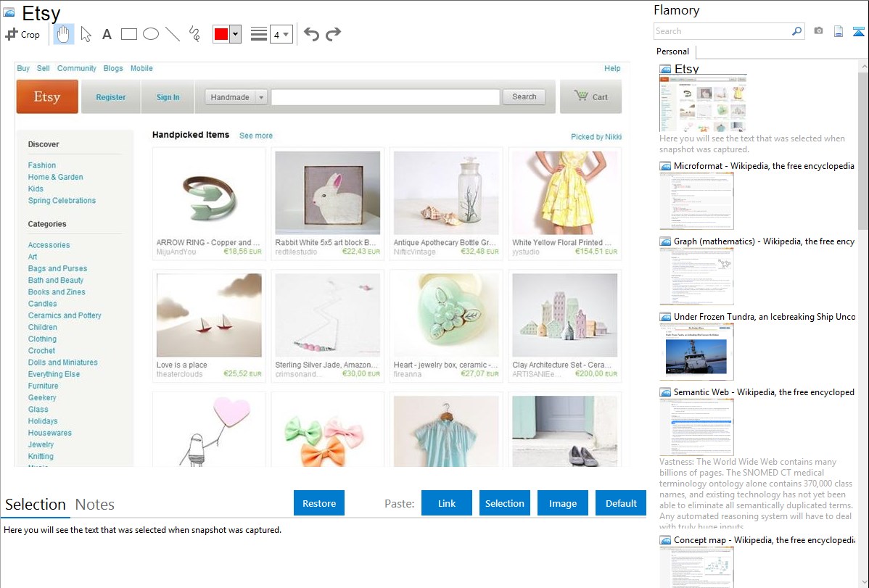This screenshot has width=869, height=588.
Task: Undo the last annotation
Action: click(x=311, y=34)
